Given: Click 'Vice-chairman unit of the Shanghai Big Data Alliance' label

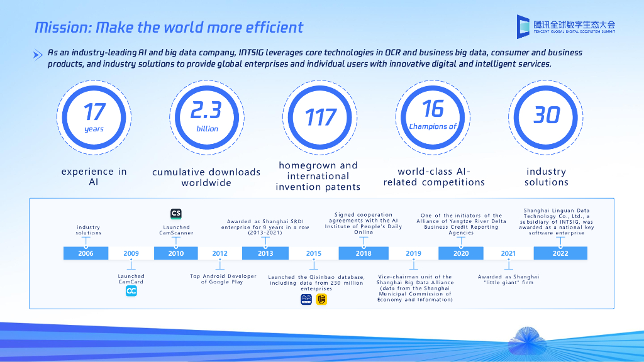Looking at the screenshot, I should 415,288.
